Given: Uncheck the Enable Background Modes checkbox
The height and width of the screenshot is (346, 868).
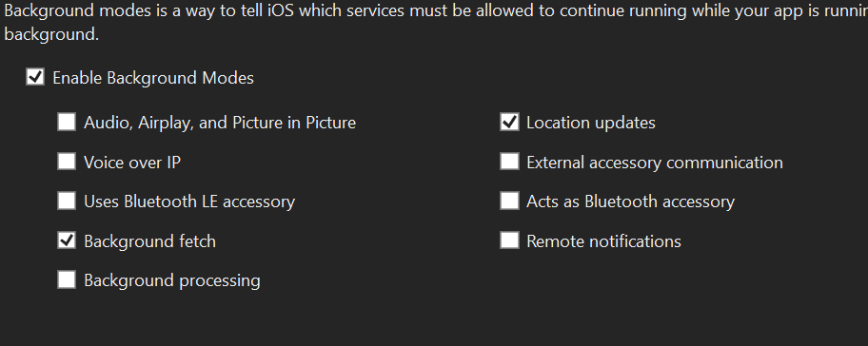Looking at the screenshot, I should pos(35,77).
